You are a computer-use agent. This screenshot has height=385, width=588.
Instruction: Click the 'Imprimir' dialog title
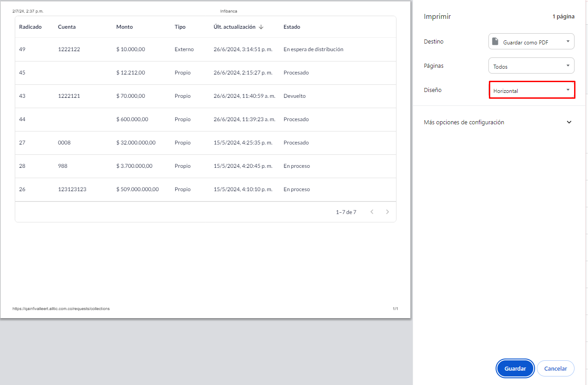point(437,17)
